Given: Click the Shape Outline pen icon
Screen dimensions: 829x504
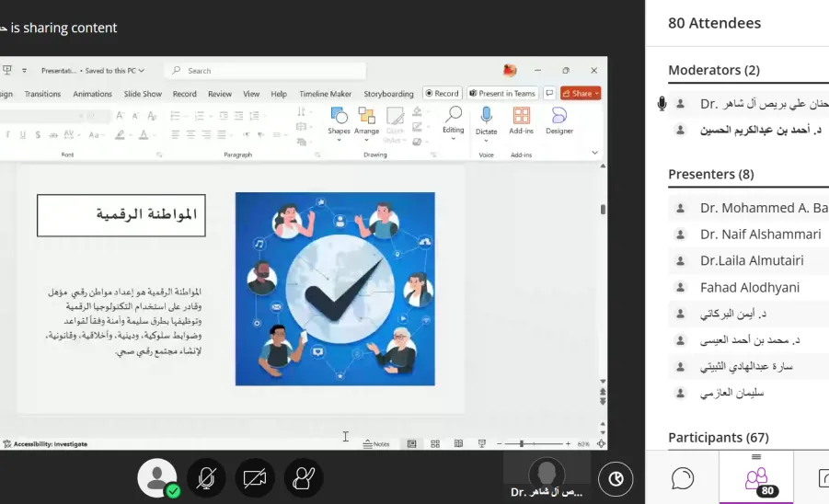Looking at the screenshot, I should coord(417,127).
